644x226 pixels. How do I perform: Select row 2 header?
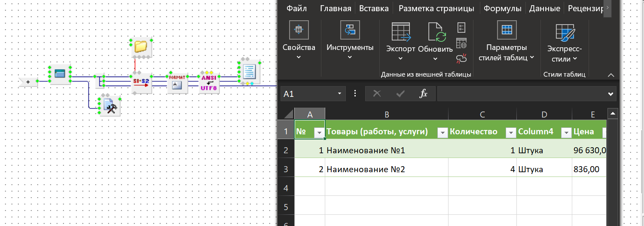[x=286, y=150]
